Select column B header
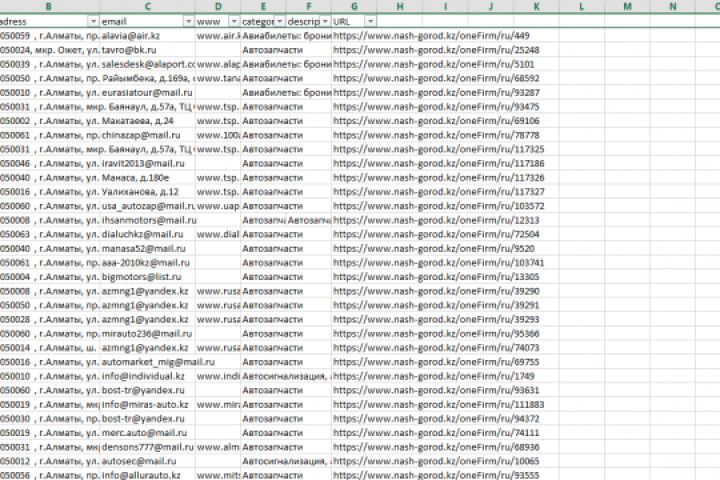The width and height of the screenshot is (720, 480). pos(49,6)
